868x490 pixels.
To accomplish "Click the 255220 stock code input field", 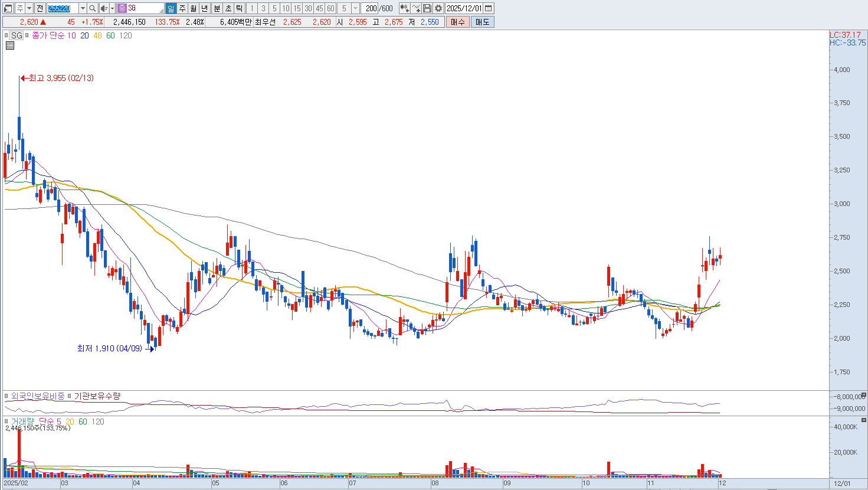I will pyautogui.click(x=62, y=8).
